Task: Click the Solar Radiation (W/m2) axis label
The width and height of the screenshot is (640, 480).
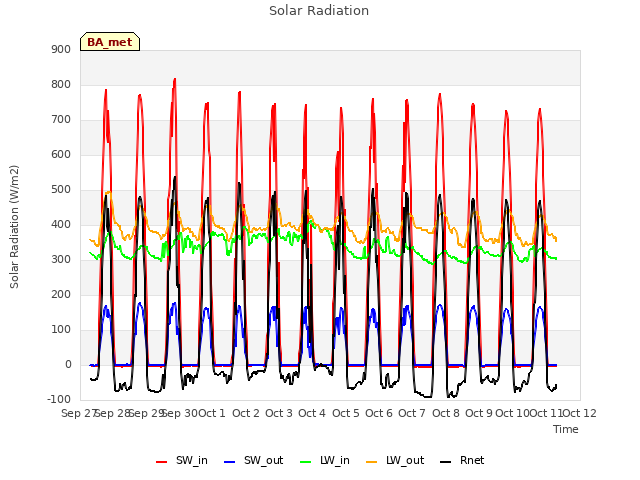Action: point(14,227)
